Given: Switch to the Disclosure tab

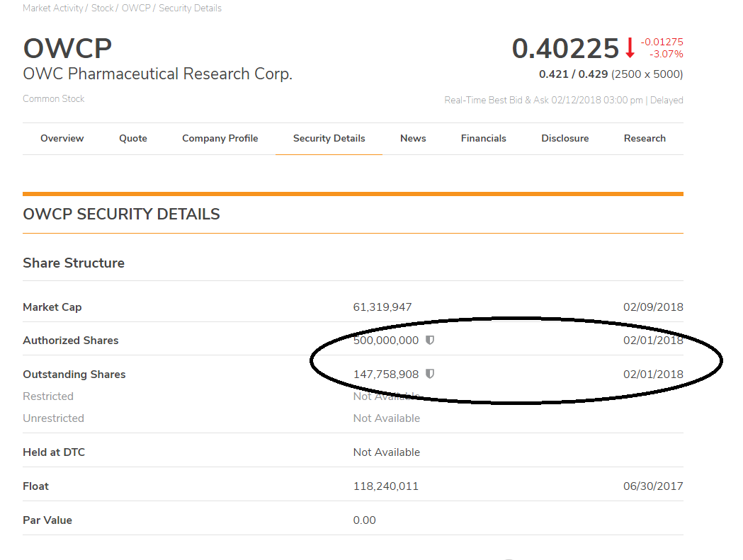Looking at the screenshot, I should [x=565, y=138].
